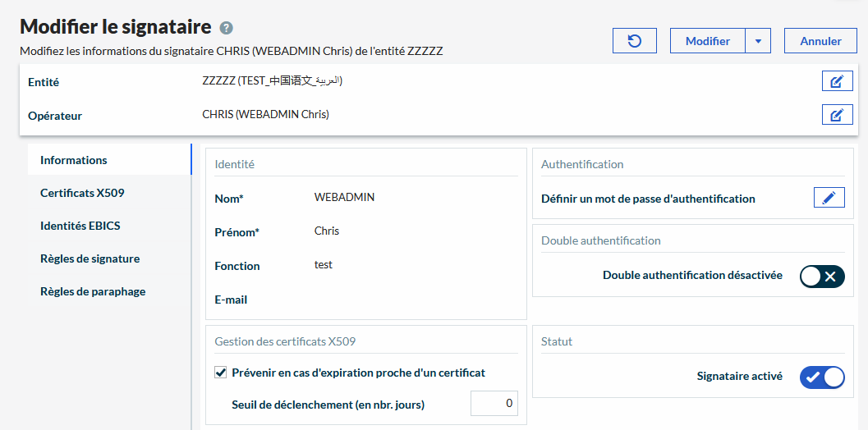Click the Prénom field value Chris

(x=327, y=231)
